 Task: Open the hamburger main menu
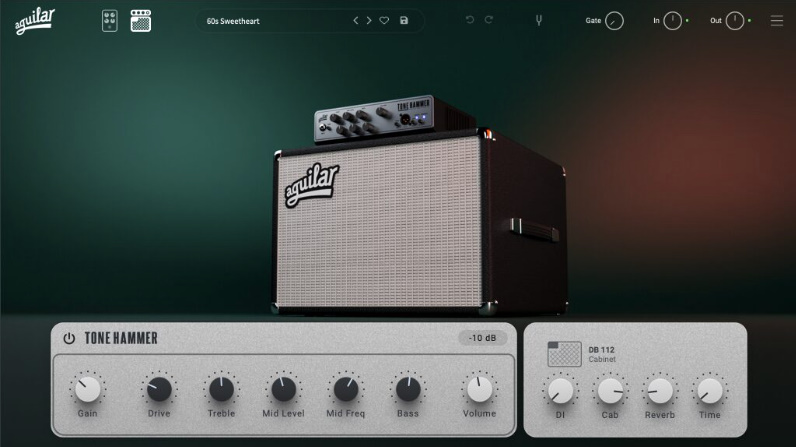[x=777, y=21]
